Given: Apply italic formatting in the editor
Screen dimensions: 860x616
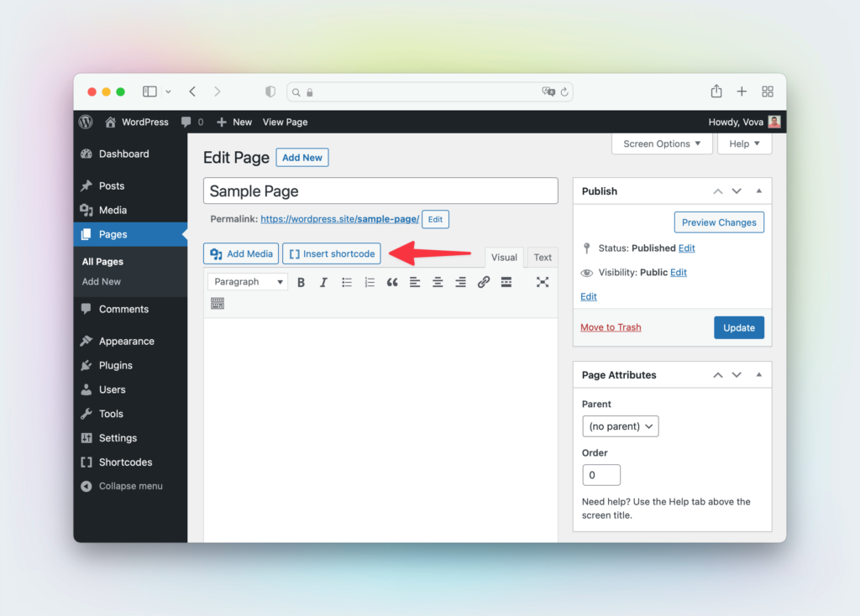Looking at the screenshot, I should (323, 283).
